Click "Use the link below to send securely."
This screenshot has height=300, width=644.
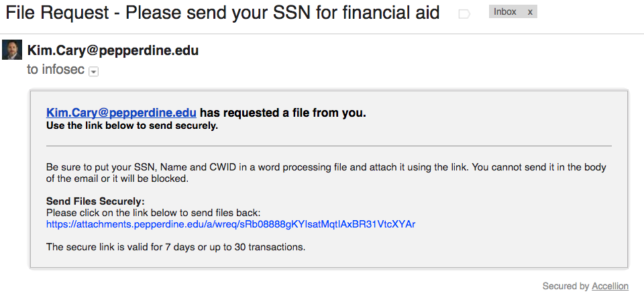click(x=132, y=126)
